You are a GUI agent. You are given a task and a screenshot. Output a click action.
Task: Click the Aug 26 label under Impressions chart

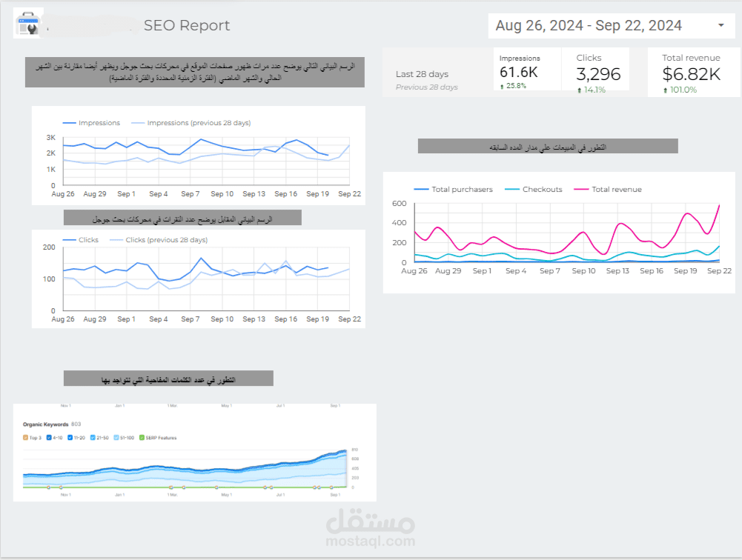pyautogui.click(x=63, y=194)
